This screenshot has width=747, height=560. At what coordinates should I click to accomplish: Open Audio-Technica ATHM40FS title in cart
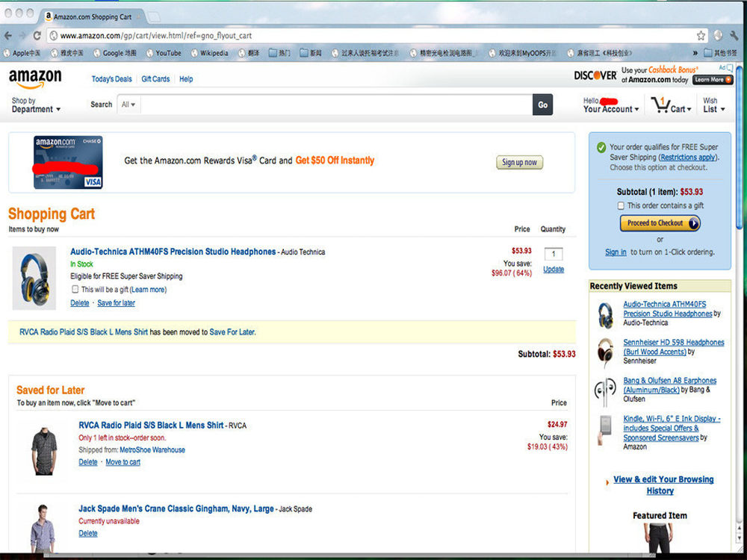tap(173, 252)
